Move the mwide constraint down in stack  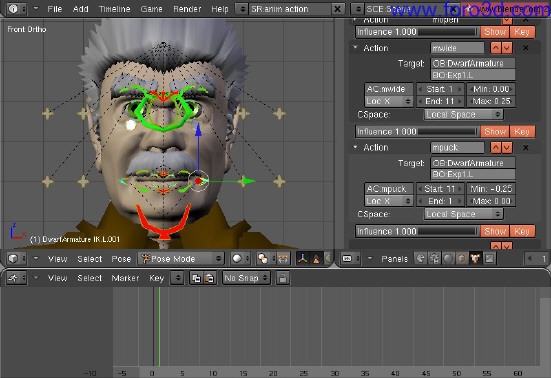[x=507, y=48]
